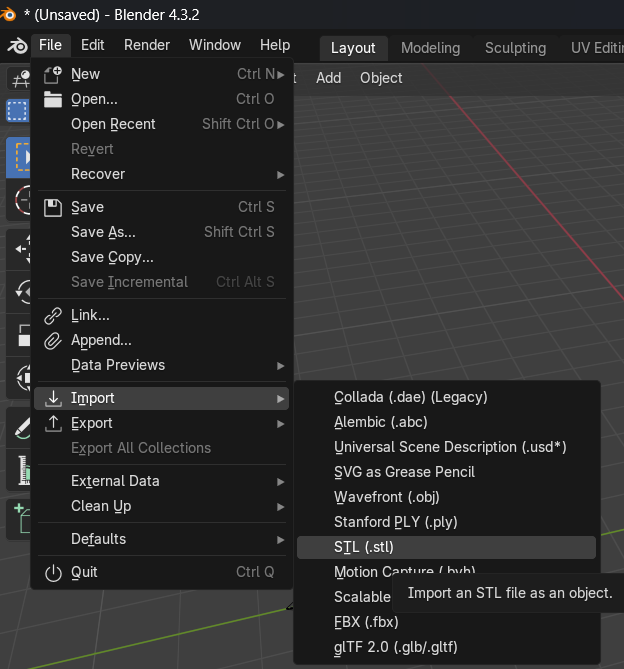Open the Edit menu
This screenshot has height=669, width=624.
coord(93,45)
